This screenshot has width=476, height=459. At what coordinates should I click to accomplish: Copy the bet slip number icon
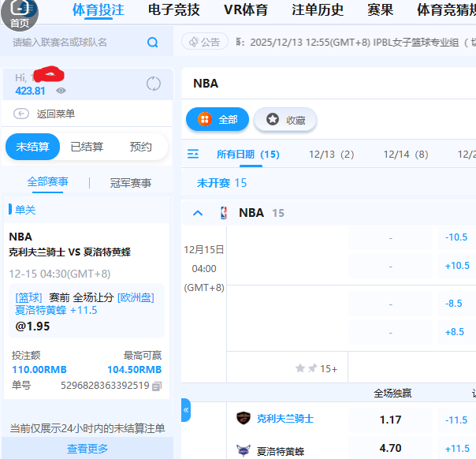point(157,386)
